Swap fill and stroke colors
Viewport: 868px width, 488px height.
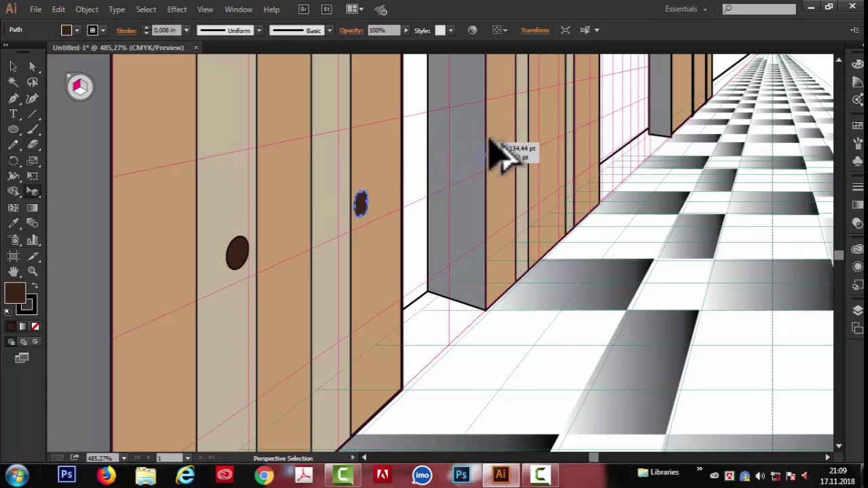point(35,286)
